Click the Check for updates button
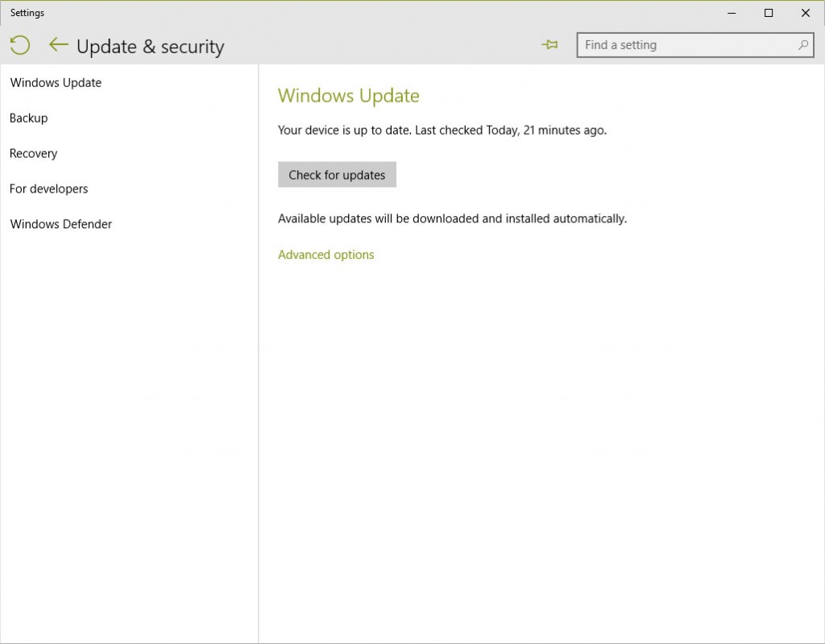The height and width of the screenshot is (644, 825). pyautogui.click(x=337, y=175)
